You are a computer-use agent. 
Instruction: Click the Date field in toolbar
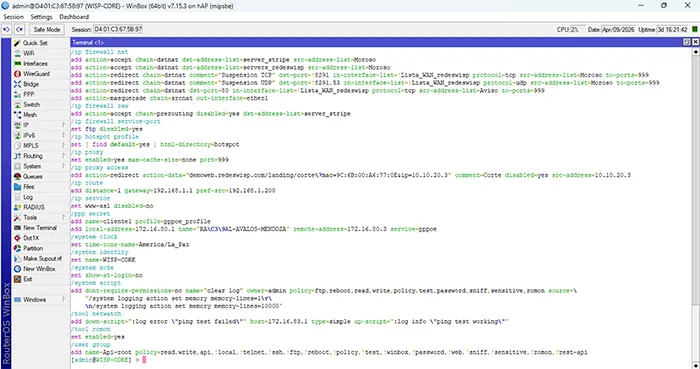click(x=618, y=29)
